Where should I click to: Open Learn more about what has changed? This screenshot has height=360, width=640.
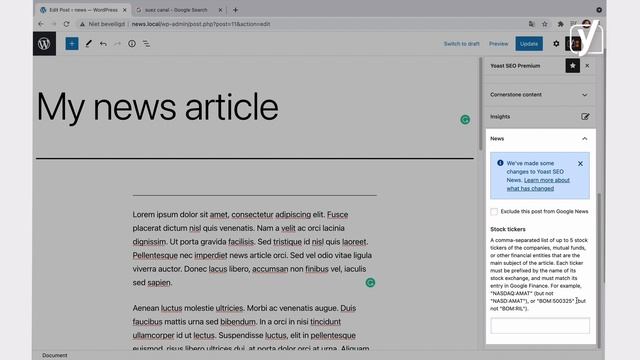[x=538, y=184]
